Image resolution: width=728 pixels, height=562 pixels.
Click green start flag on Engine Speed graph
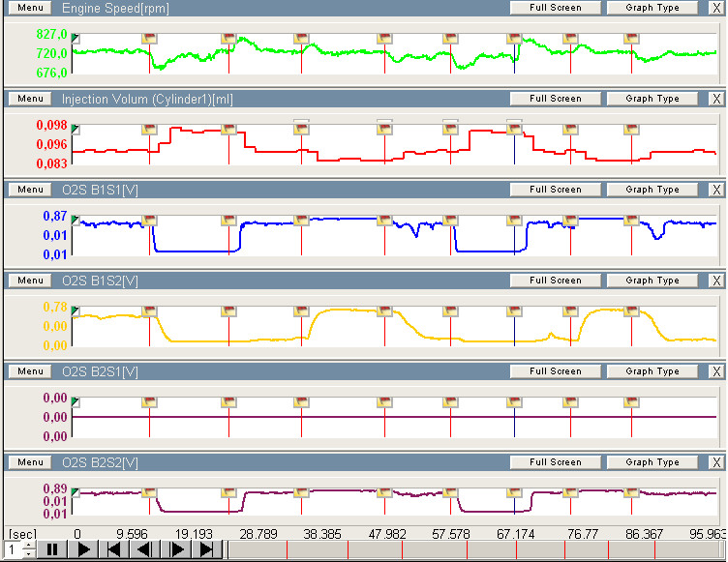76,38
